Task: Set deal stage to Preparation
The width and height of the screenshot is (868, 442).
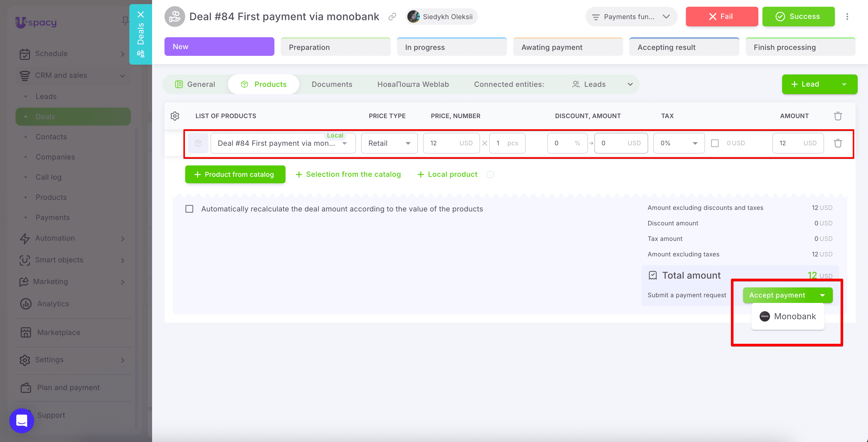Action: pos(336,47)
